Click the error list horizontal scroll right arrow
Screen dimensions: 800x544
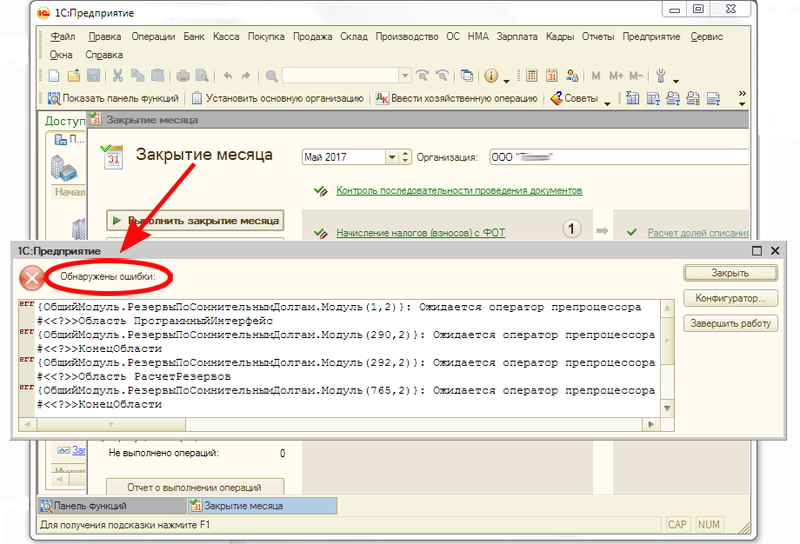click(x=651, y=424)
